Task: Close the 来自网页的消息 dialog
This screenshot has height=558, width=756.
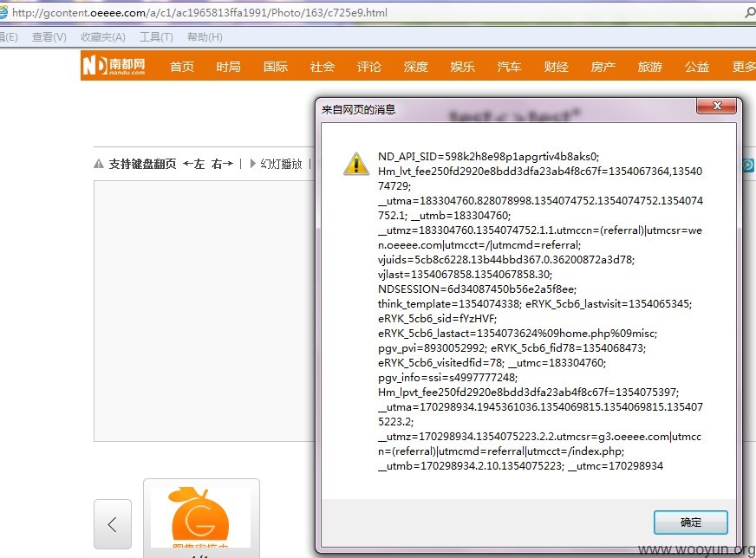Action: point(716,106)
